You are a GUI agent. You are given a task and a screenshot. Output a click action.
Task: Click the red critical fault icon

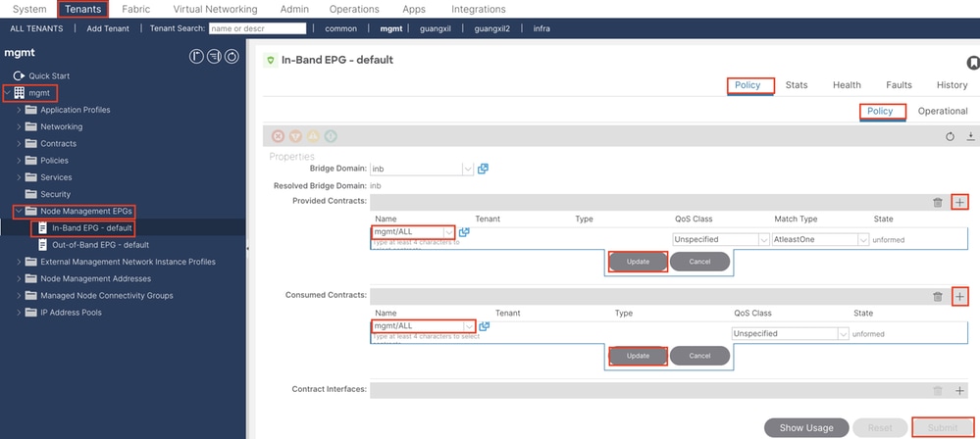(278, 136)
